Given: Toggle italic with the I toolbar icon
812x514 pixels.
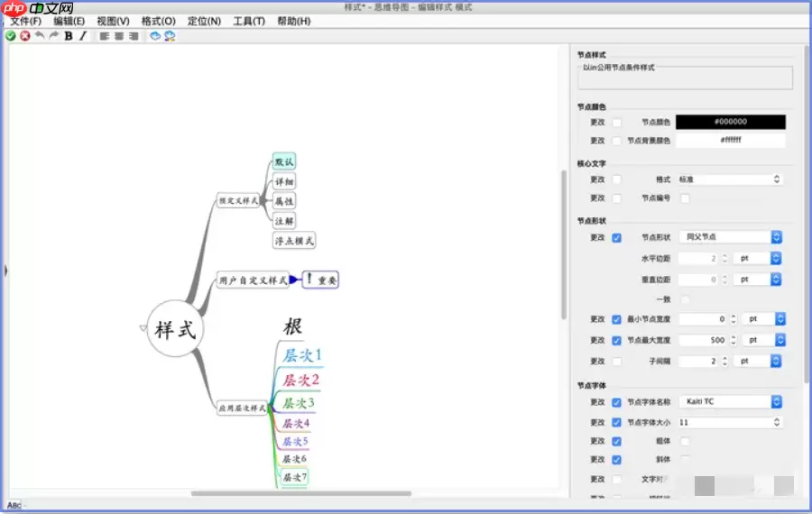Looking at the screenshot, I should click(83, 36).
